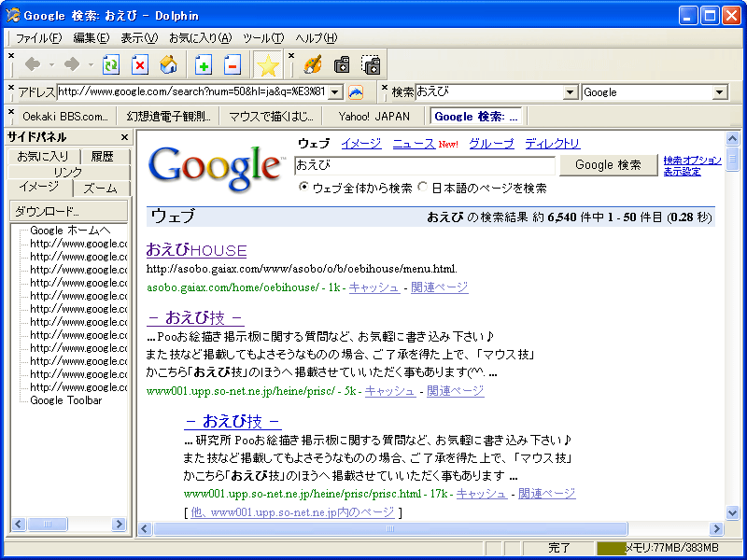Screen dimensions: 747x560
Task: Click the page icon with red minus
Action: 233,64
